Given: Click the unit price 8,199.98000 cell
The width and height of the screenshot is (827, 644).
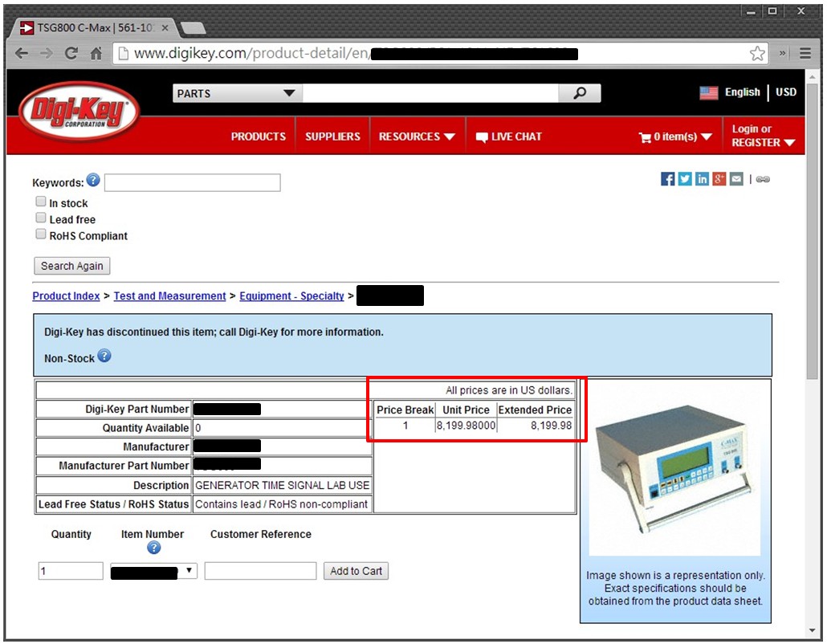Looking at the screenshot, I should click(x=466, y=426).
